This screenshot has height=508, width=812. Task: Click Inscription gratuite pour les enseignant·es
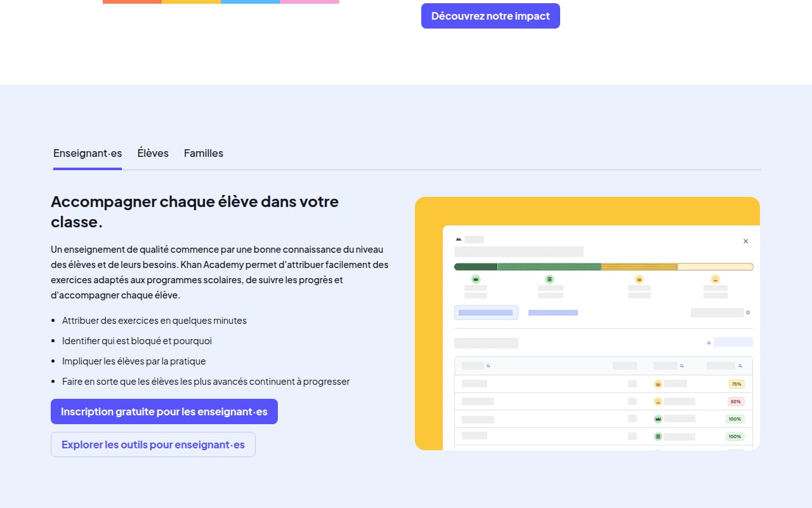coord(164,411)
